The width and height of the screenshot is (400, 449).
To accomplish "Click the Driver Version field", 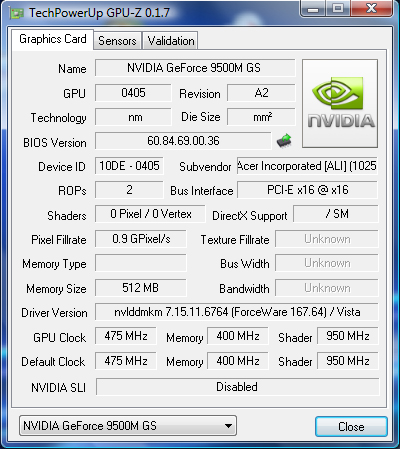I will (x=237, y=312).
